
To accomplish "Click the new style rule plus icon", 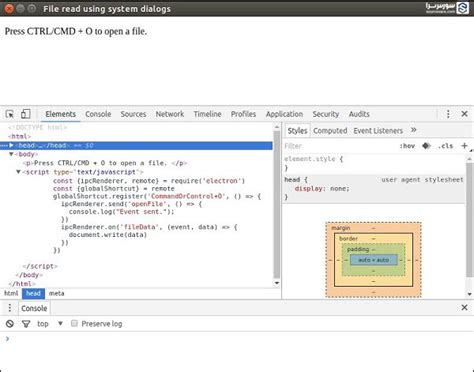I will coord(464,146).
